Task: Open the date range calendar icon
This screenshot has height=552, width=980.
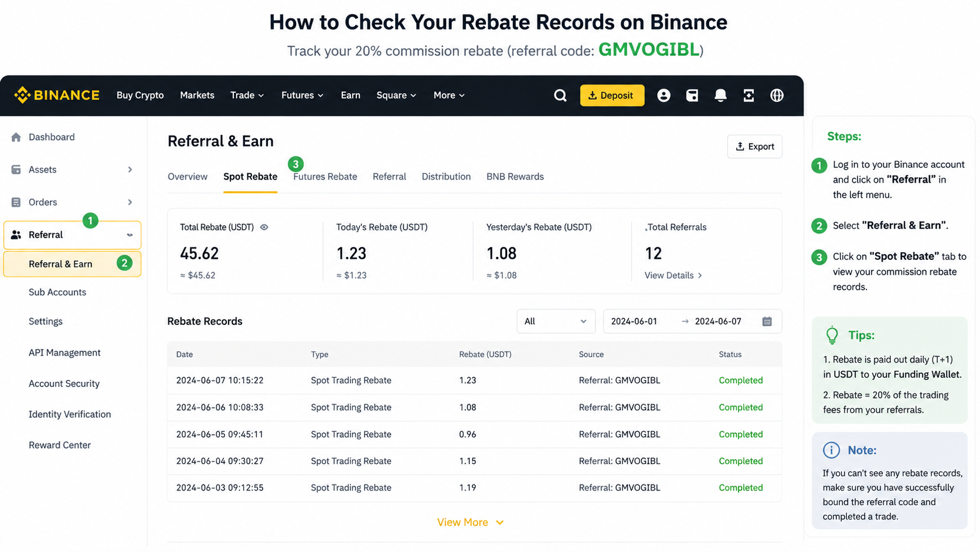Action: click(x=767, y=321)
